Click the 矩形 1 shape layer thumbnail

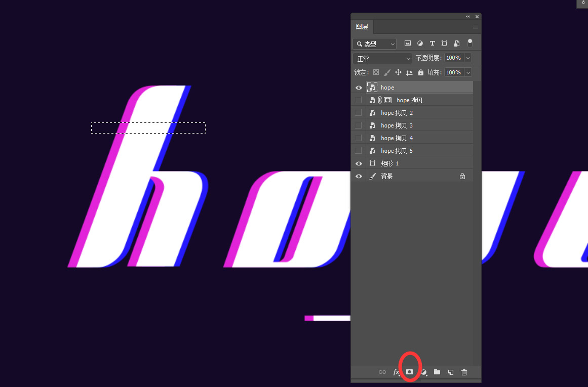[x=372, y=163]
